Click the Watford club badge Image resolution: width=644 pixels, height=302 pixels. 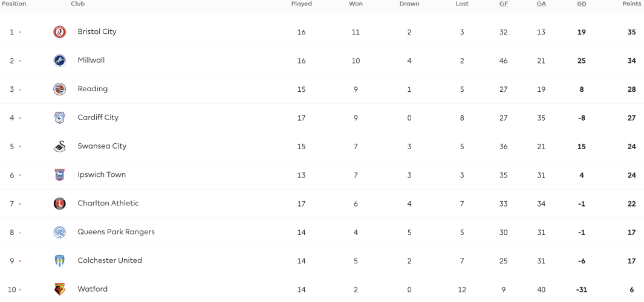(x=59, y=290)
